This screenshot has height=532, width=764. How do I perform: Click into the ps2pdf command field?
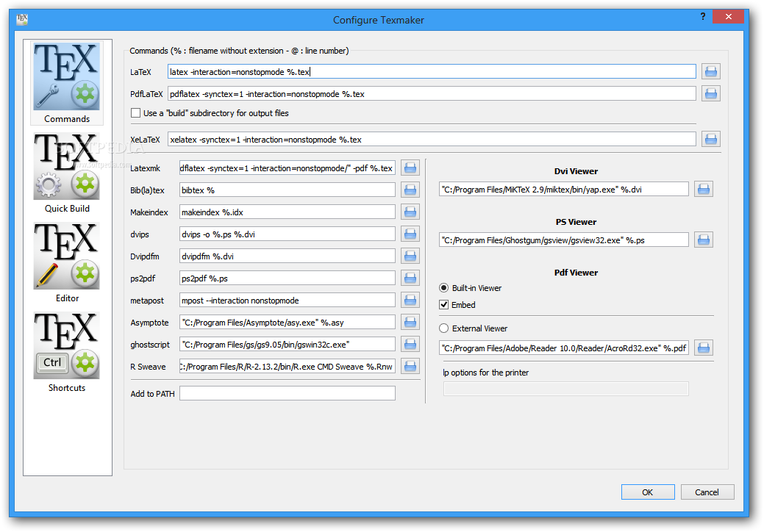pos(287,278)
